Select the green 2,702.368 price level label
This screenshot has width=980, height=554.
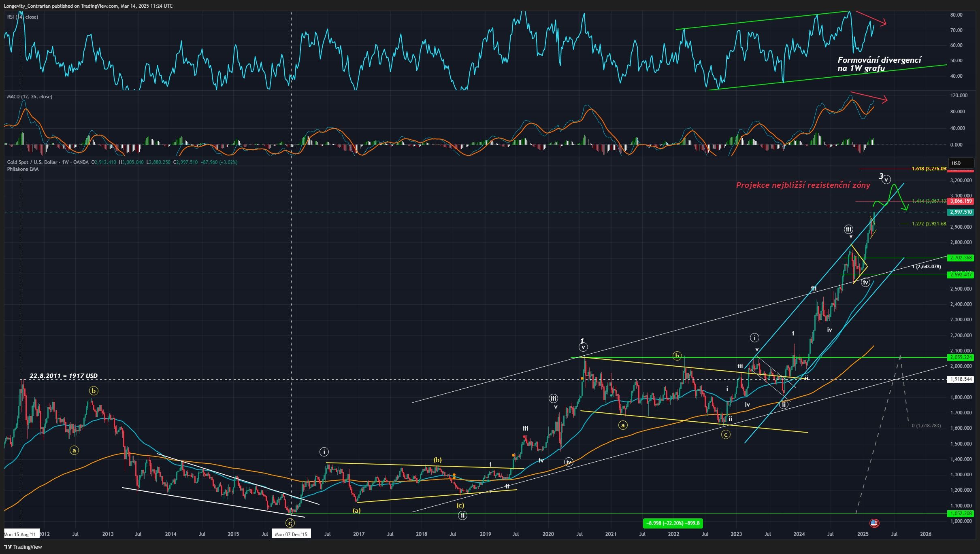[961, 258]
